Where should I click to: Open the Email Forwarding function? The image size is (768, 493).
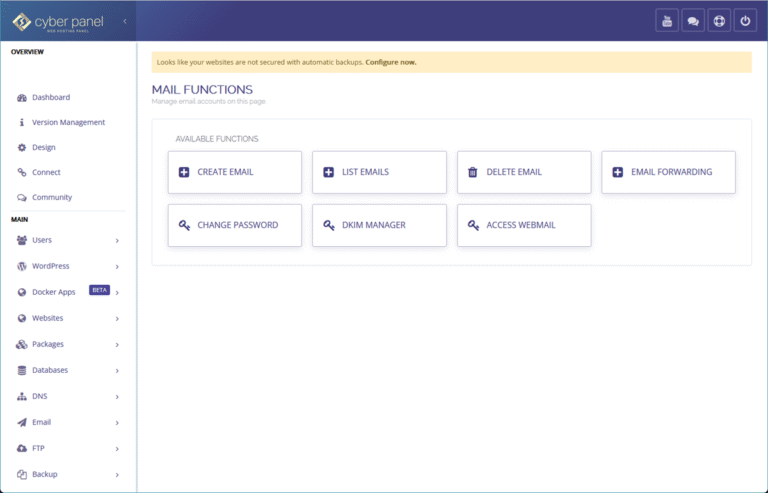click(668, 172)
